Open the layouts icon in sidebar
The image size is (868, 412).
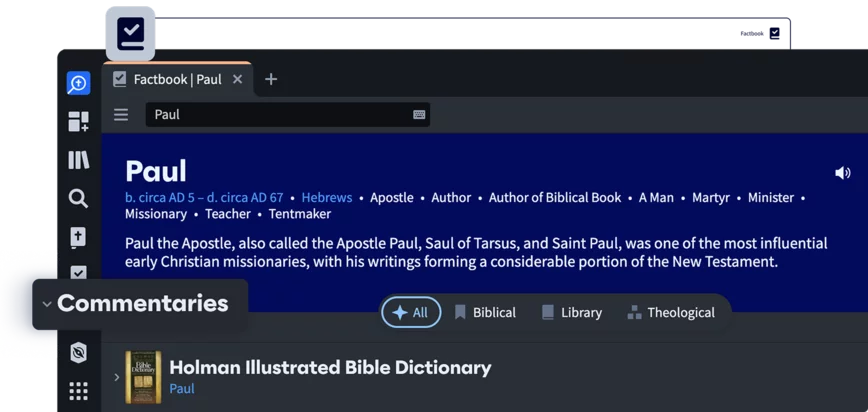pyautogui.click(x=79, y=121)
